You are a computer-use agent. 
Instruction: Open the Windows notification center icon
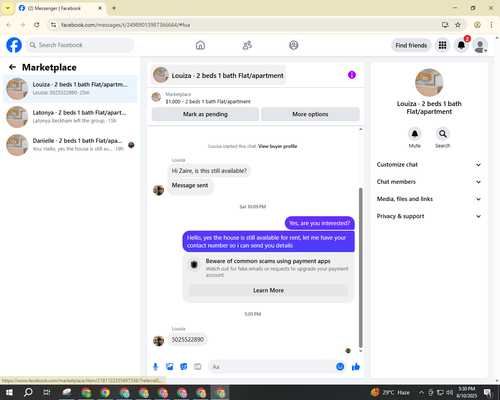[489, 393]
